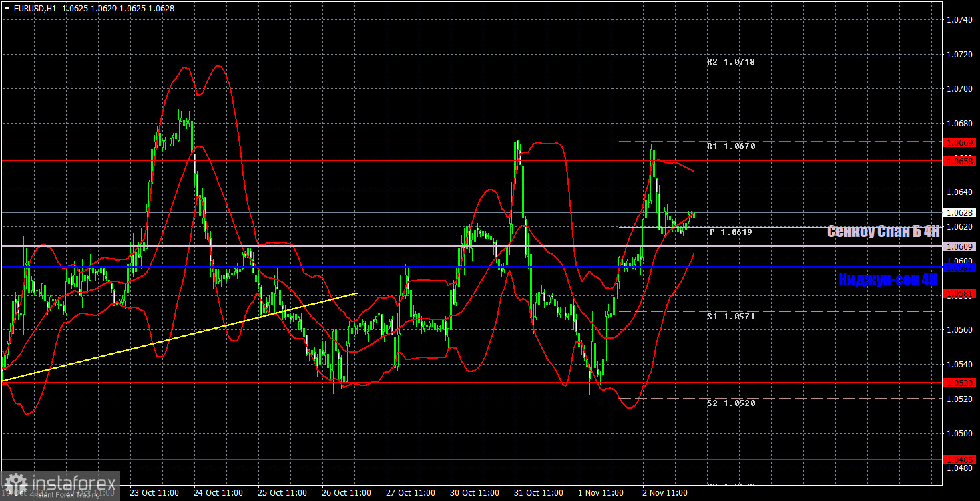The width and height of the screenshot is (980, 501).
Task: Click the current price tag 1.0628 on axis
Action: pos(960,212)
